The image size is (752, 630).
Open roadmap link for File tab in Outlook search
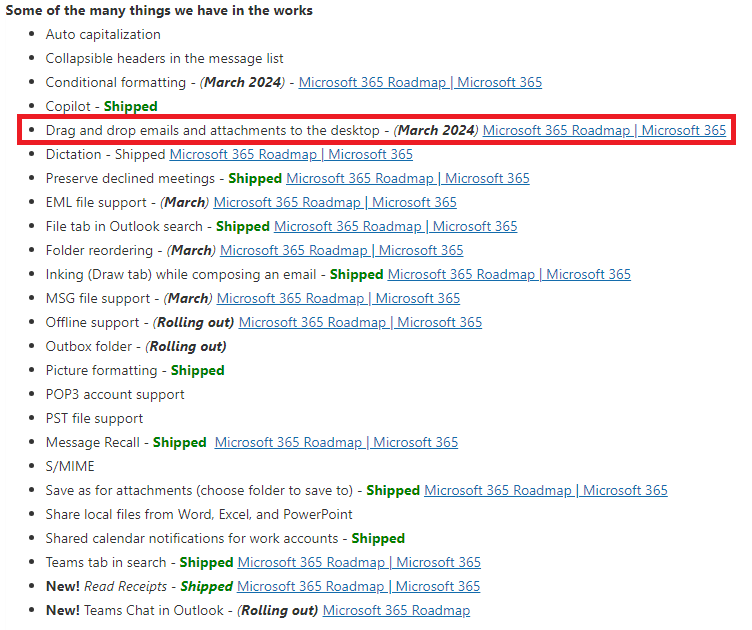(396, 226)
